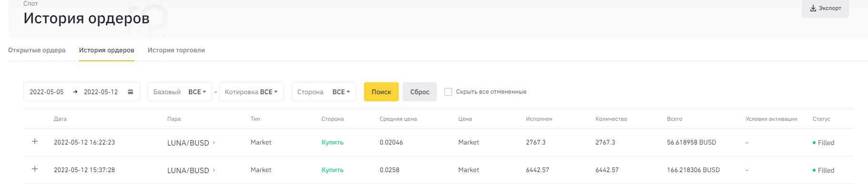Open the first LUNA/BUSD pair link
Viewport: 868px width, 184px height.
(188, 143)
